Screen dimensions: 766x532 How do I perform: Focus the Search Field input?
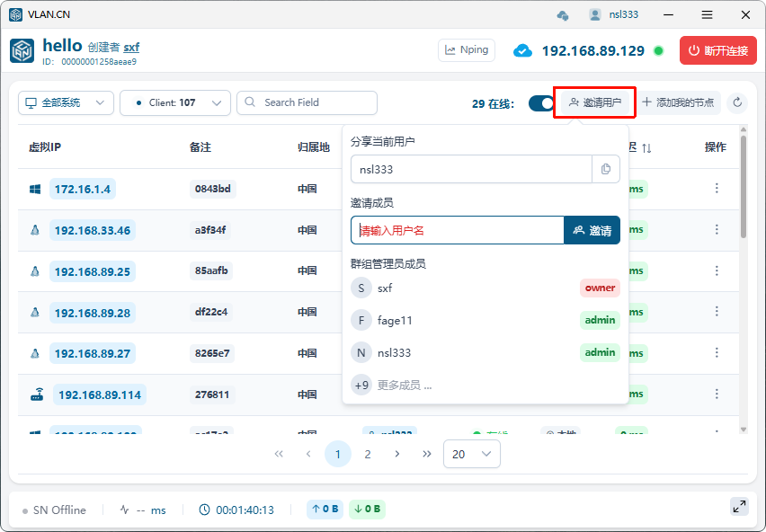(x=307, y=102)
